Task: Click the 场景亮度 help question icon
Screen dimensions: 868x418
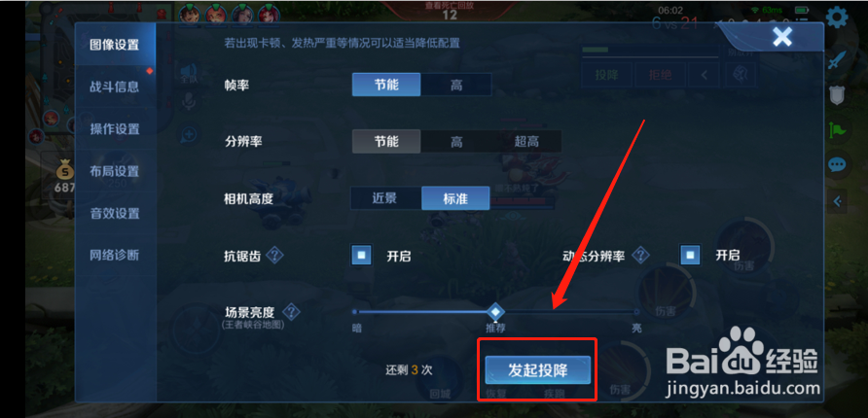Action: tap(291, 312)
